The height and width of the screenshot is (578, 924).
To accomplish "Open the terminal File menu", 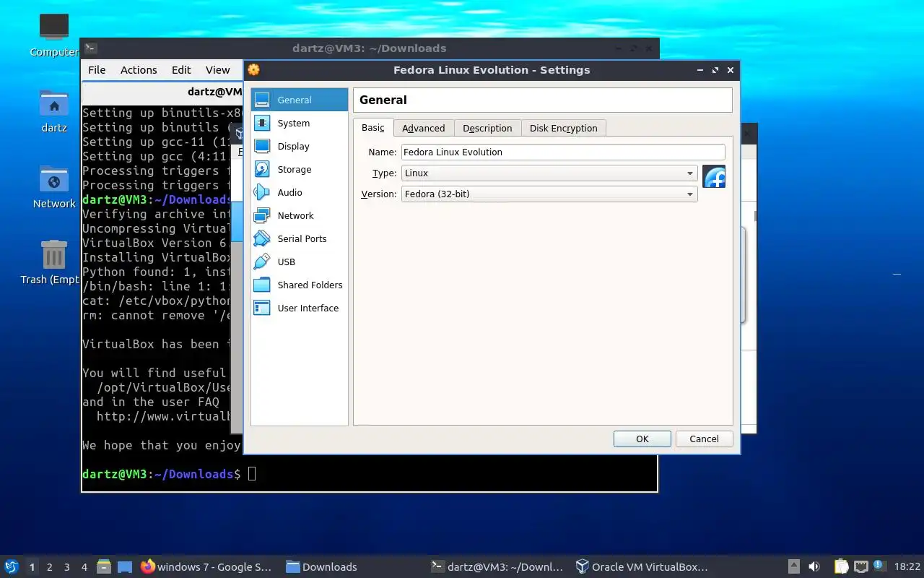I will [x=97, y=70].
